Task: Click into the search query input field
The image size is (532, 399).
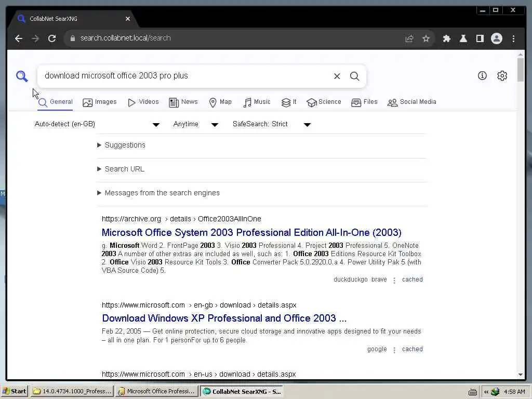Action: click(185, 76)
